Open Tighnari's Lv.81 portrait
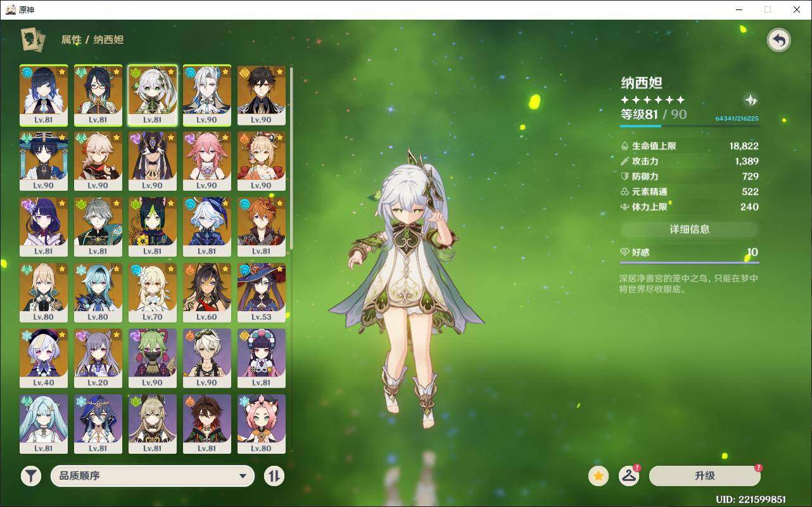Screen dimensions: 812x507 pos(153,227)
